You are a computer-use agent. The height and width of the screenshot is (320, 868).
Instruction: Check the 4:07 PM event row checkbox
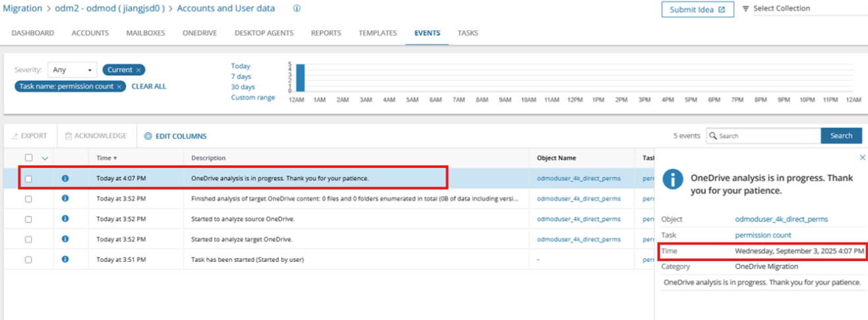point(28,178)
